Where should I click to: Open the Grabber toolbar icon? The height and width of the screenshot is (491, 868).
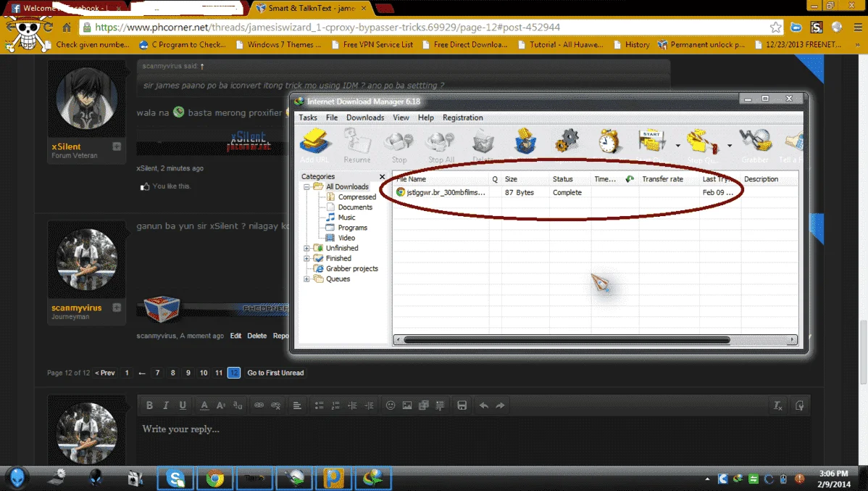tap(756, 141)
